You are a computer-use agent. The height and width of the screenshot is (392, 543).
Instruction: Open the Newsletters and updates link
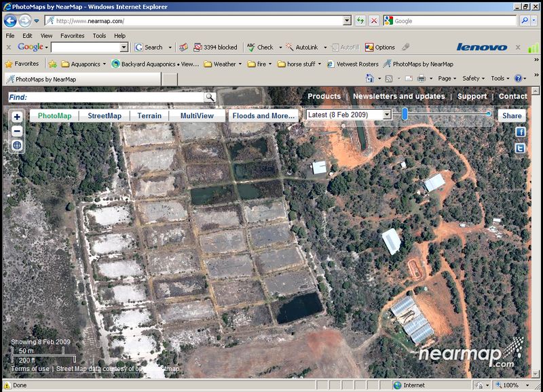tap(398, 96)
